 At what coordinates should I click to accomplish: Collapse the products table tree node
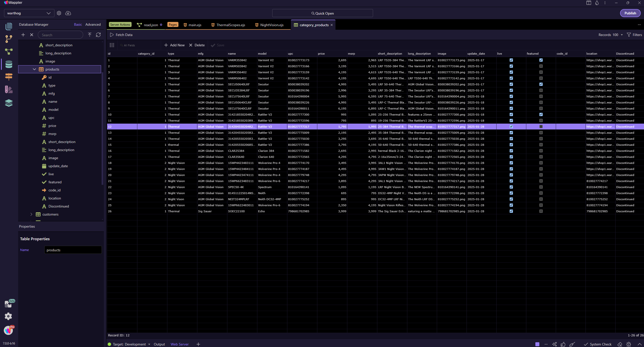34,69
